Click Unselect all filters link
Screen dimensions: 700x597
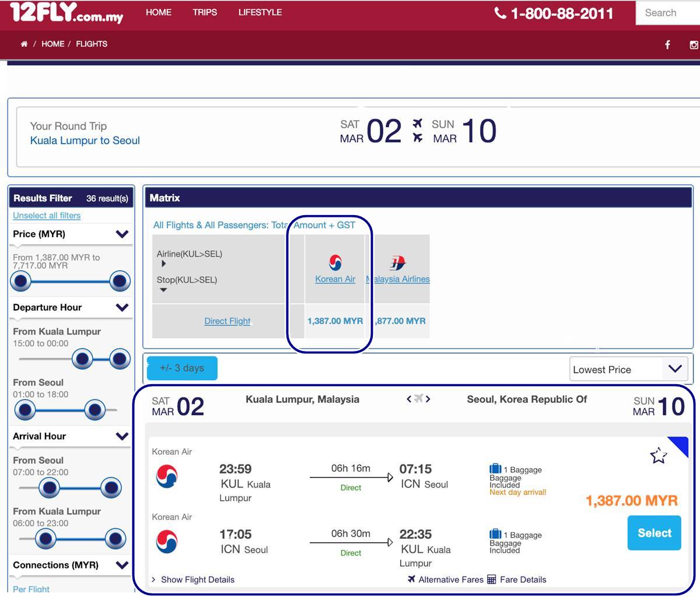pos(47,215)
